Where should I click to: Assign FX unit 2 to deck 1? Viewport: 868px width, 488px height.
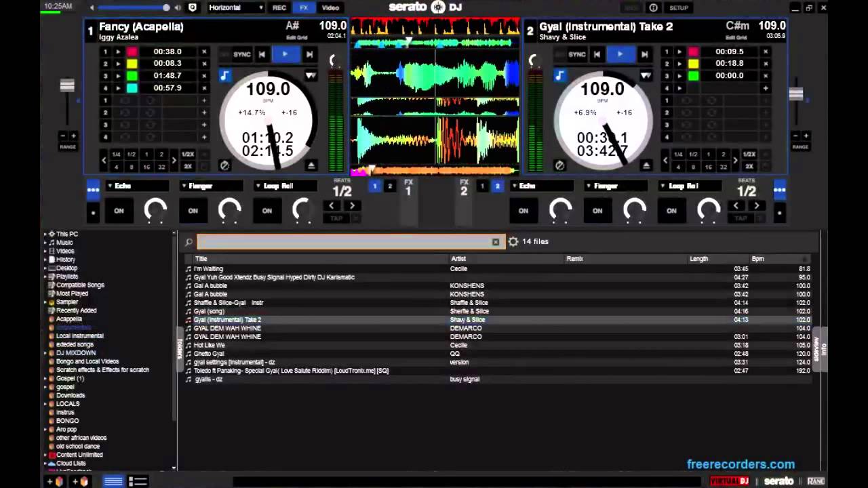point(482,186)
